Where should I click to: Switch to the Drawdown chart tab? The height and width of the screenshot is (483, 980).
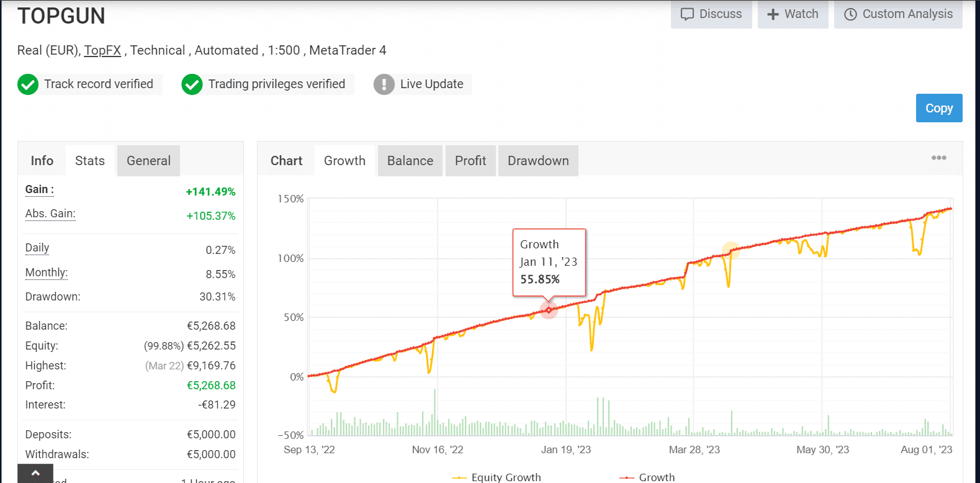click(538, 161)
